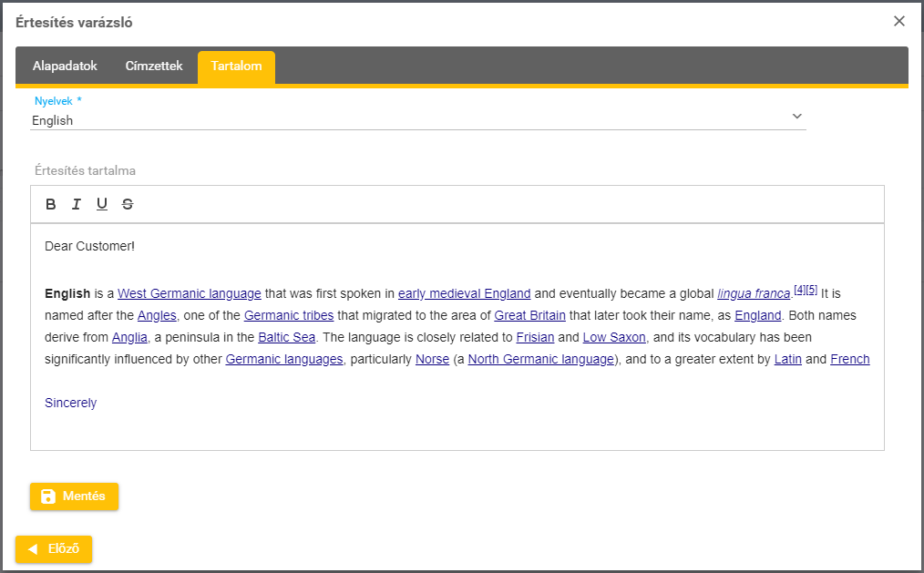The height and width of the screenshot is (573, 924).
Task: Select the Tartalom tab
Action: point(236,67)
